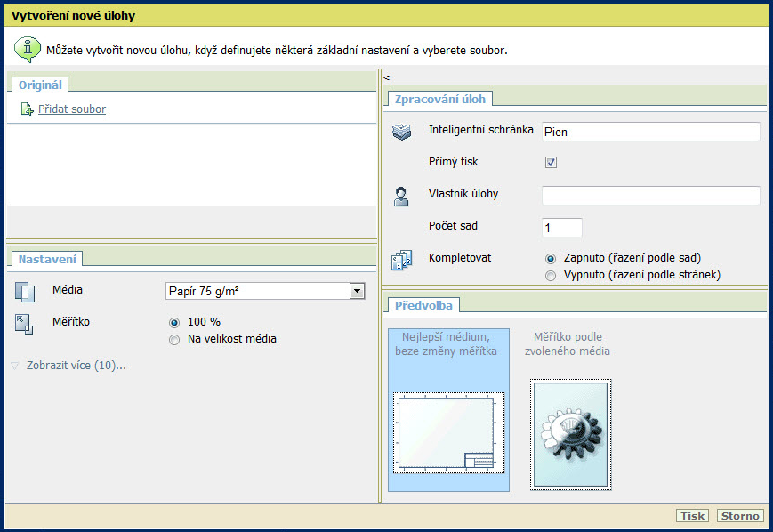Select Zapnuto (řazení podle sad) radio button
773x532 pixels.
[550, 258]
